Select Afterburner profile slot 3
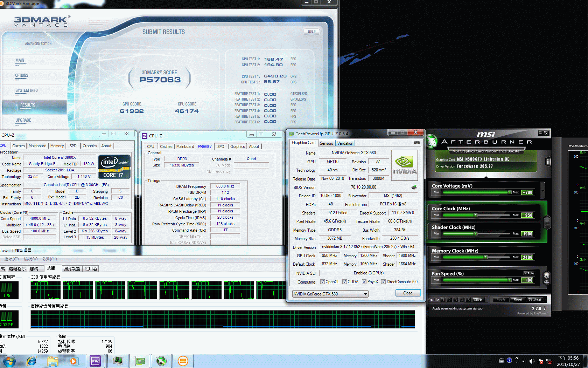This screenshot has width=588, height=368. point(456,300)
